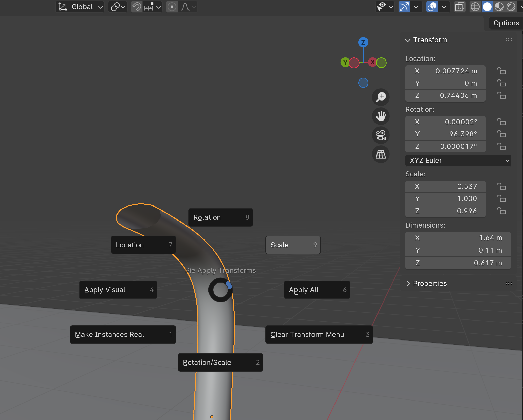Screen dimensions: 523x420
Task: Click the Transform panel drag handle dots
Action: click(x=509, y=40)
